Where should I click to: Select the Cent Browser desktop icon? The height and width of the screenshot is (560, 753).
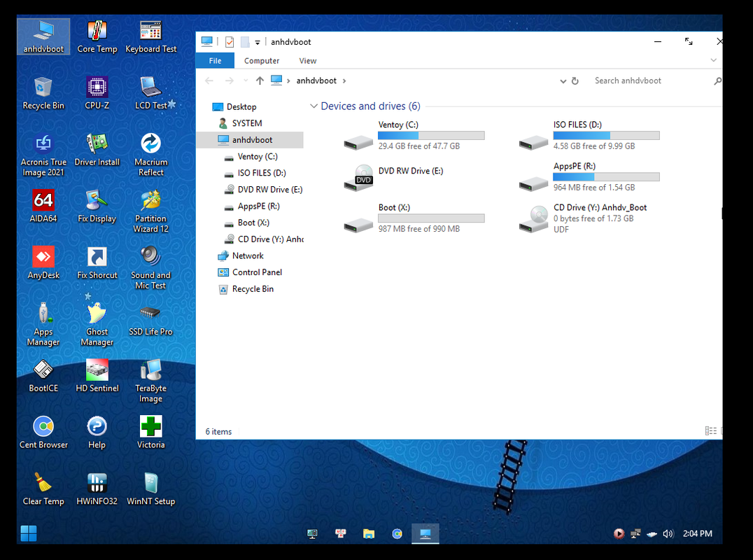point(43,433)
